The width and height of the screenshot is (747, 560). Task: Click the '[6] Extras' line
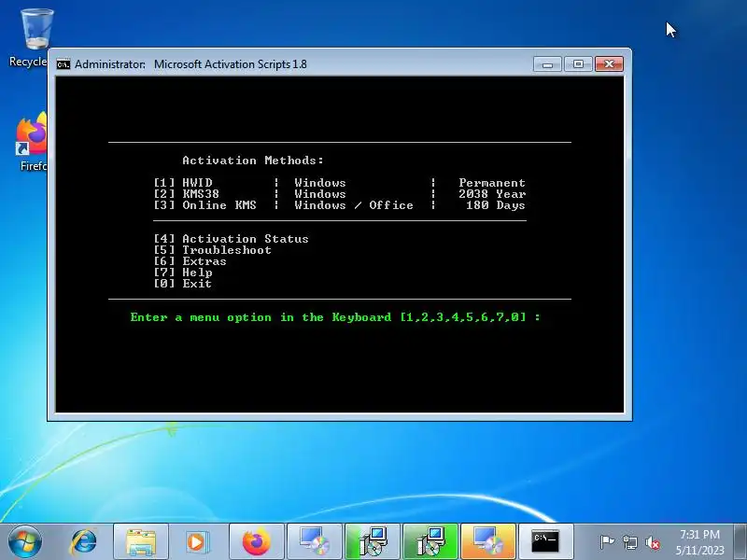(x=190, y=261)
